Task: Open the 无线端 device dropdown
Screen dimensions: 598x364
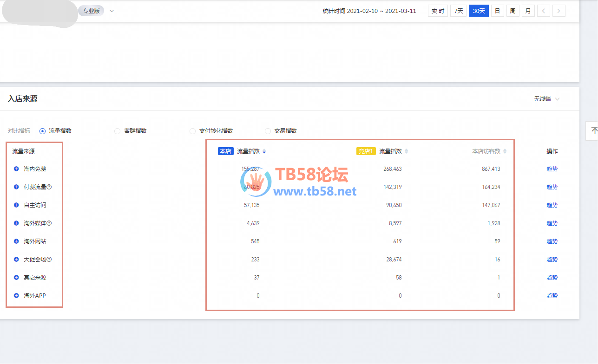Action: click(547, 99)
